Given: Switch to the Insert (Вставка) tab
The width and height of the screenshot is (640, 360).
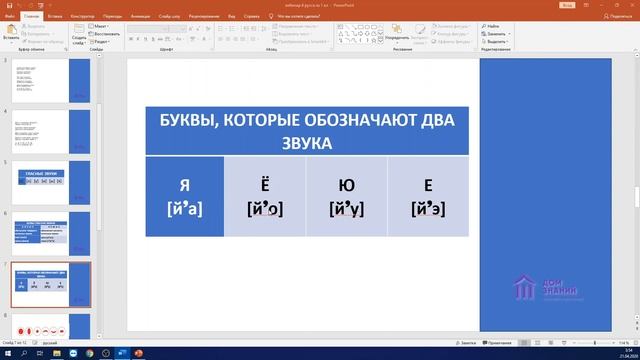Looking at the screenshot, I should point(55,16).
